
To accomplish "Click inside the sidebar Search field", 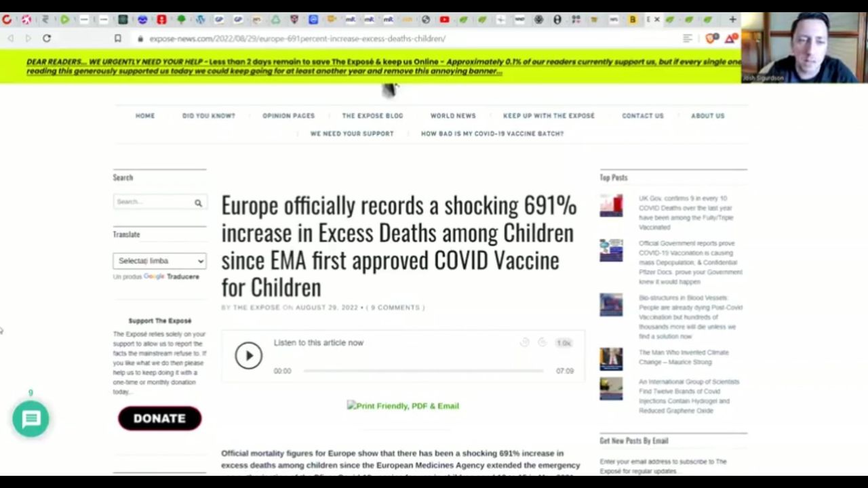I will [x=153, y=202].
